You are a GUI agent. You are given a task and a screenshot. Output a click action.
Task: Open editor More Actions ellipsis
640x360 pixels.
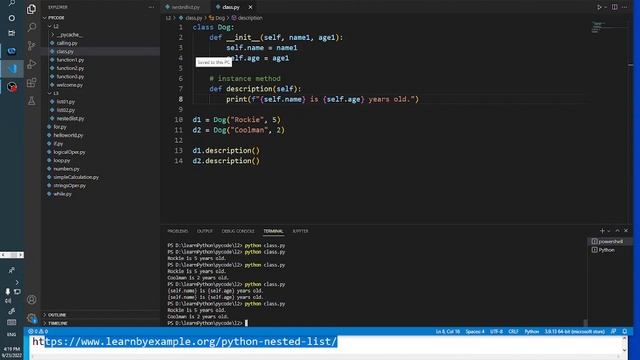(625, 7)
